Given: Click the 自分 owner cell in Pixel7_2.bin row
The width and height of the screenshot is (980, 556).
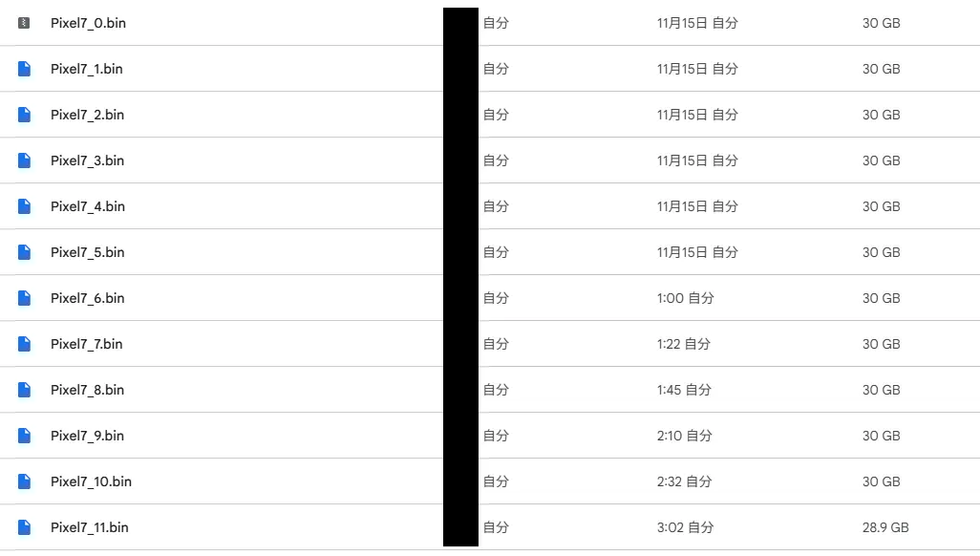Looking at the screenshot, I should tap(496, 115).
